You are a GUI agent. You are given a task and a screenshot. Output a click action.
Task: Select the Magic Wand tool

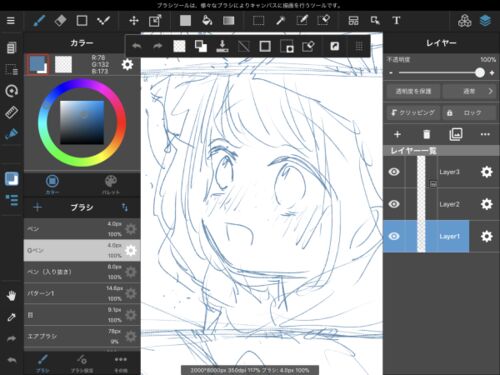coord(280,21)
